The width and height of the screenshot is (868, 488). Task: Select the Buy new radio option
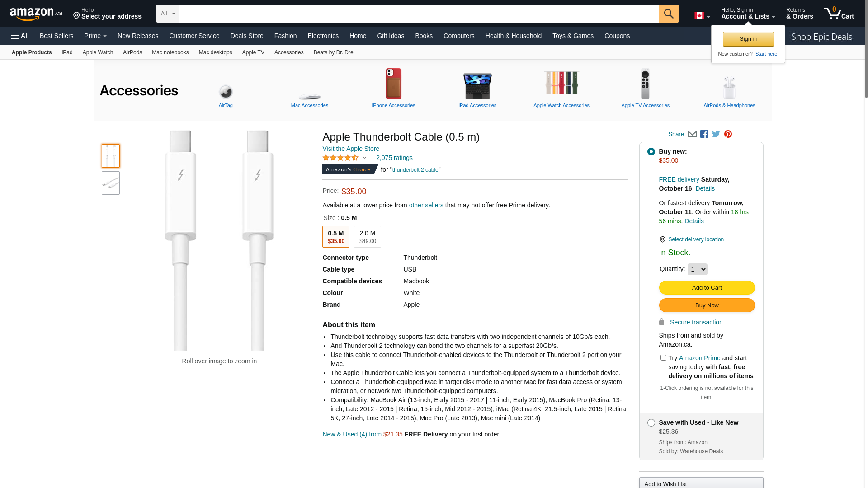pyautogui.click(x=651, y=152)
